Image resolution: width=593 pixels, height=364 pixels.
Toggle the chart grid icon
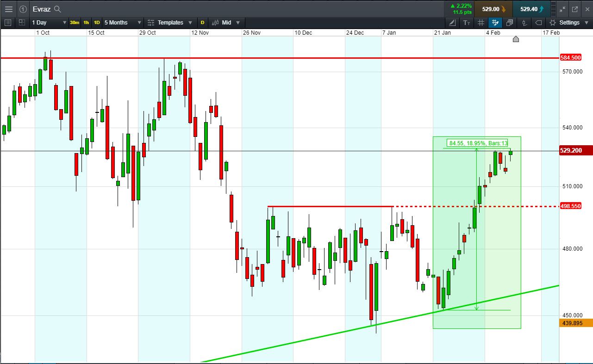tap(481, 23)
